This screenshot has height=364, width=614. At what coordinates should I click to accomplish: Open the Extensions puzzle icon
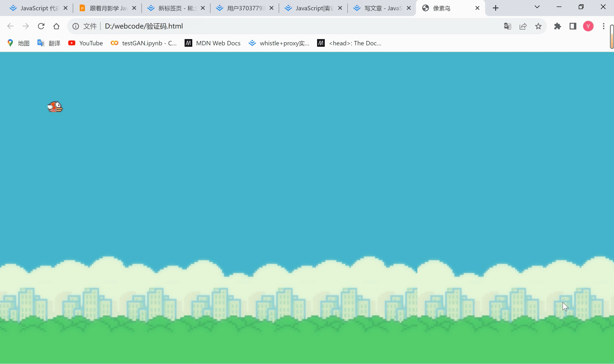(558, 26)
